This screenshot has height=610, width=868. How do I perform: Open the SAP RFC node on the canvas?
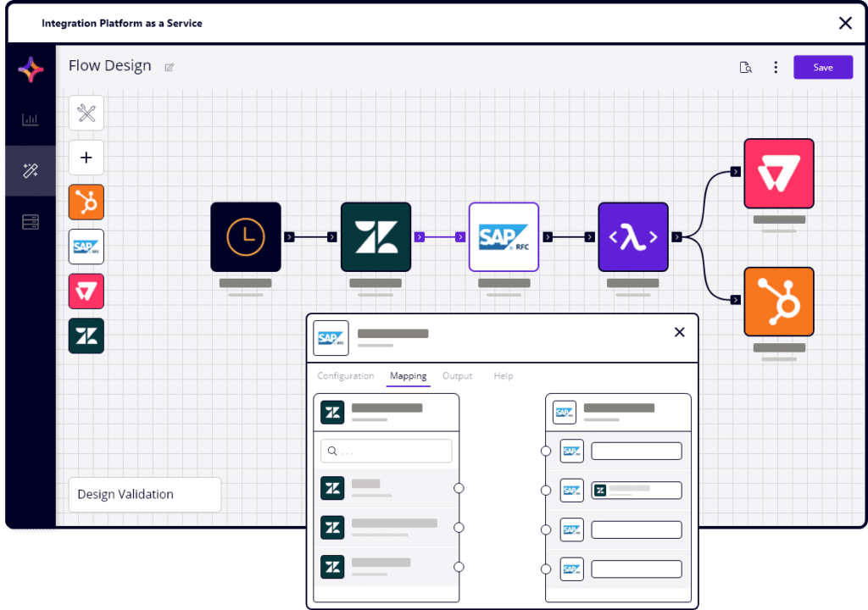pos(504,237)
